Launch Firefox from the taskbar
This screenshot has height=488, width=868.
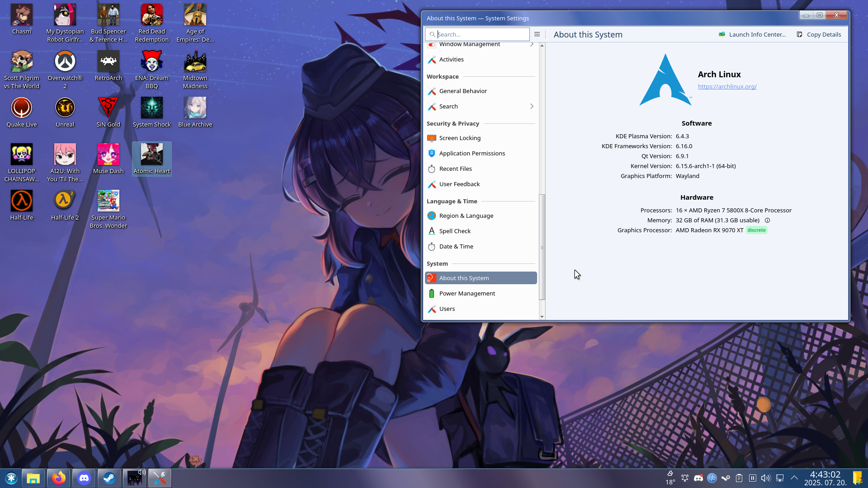pos(58,478)
